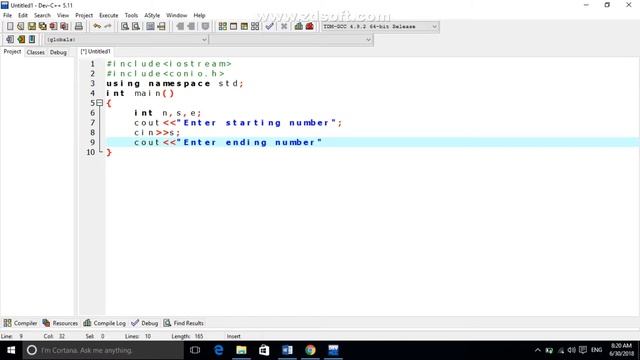Viewport: 640px width, 360px height.
Task: Click the Compile & Run toolbar icon
Action: point(244,27)
